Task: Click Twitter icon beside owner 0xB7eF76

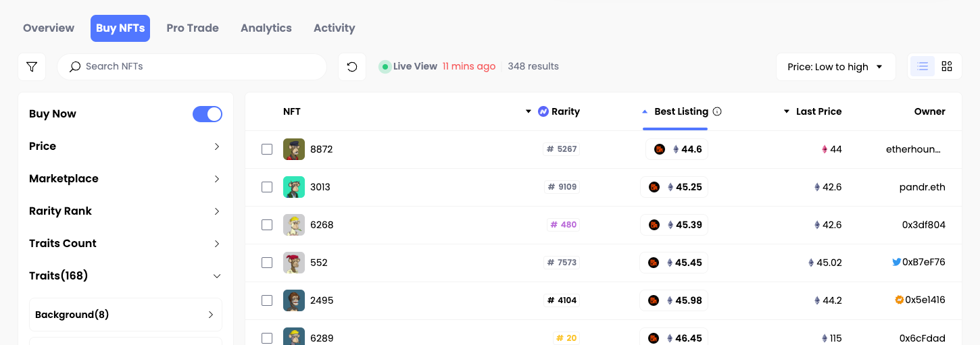Action: pyautogui.click(x=896, y=262)
